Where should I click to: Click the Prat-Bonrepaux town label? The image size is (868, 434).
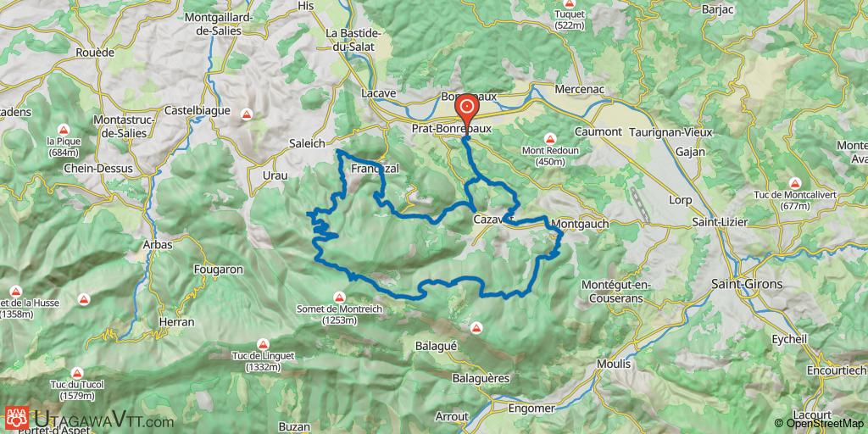451,129
